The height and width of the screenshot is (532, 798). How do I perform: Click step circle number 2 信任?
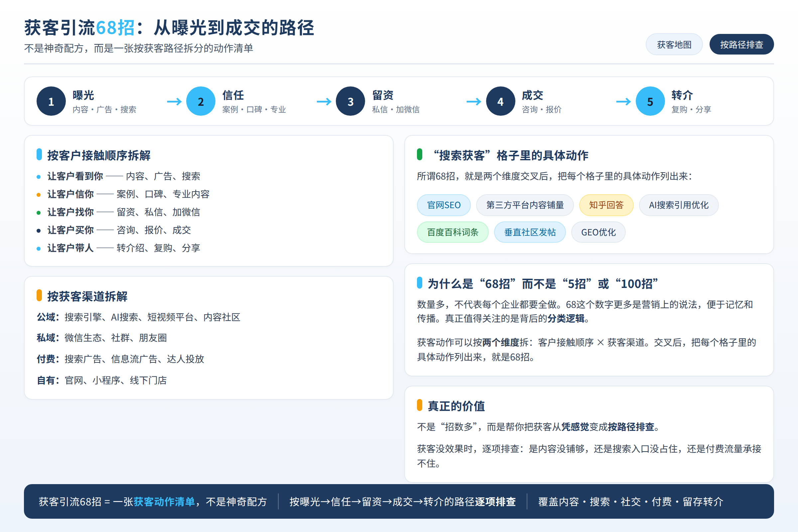pyautogui.click(x=201, y=101)
